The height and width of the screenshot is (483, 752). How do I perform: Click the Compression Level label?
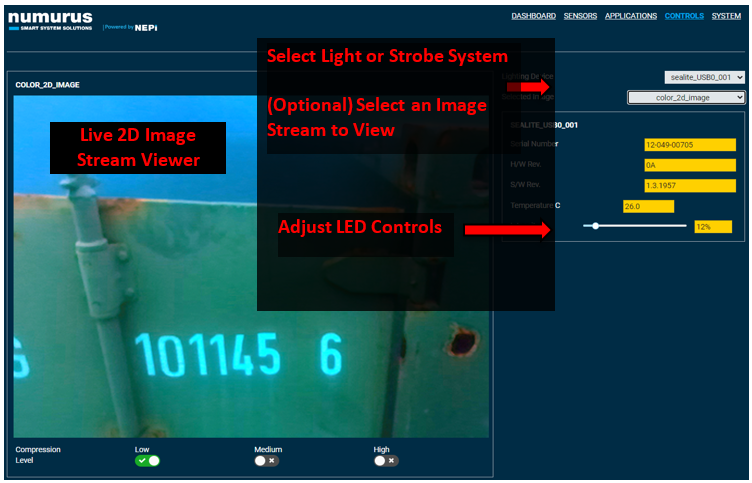point(38,455)
